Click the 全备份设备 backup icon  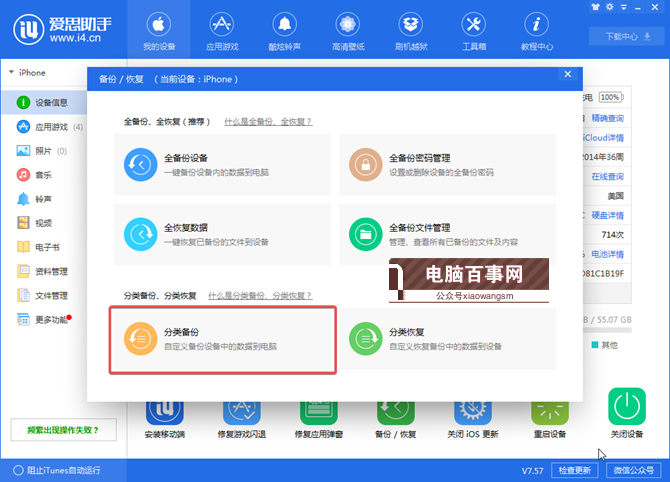[x=141, y=164]
